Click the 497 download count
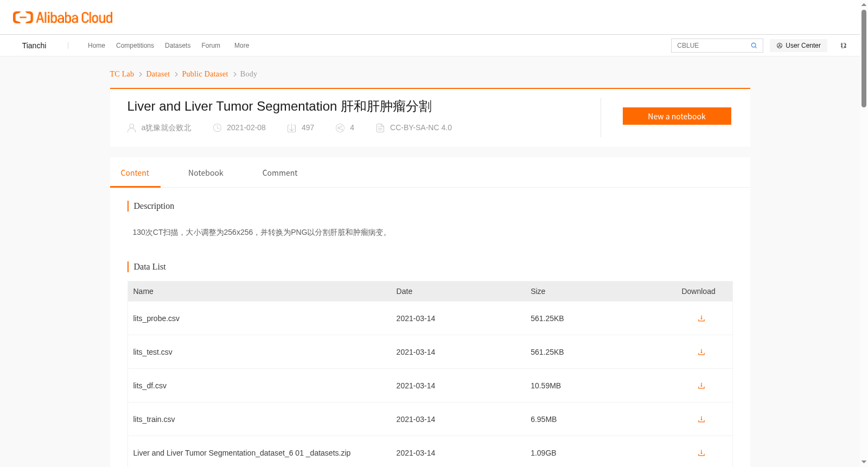Image resolution: width=868 pixels, height=467 pixels. point(308,128)
